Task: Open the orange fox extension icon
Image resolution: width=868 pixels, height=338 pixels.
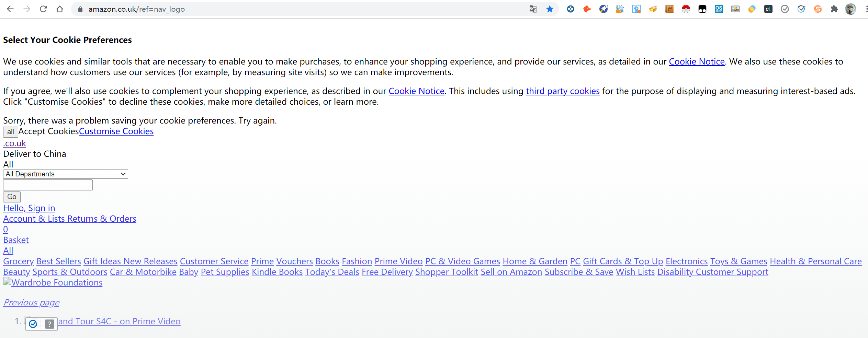Action: point(587,9)
